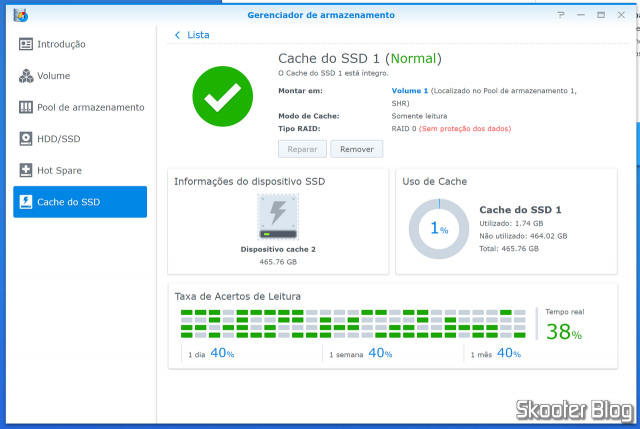640x429 pixels.
Task: Open the Volume 1 link
Action: (409, 91)
